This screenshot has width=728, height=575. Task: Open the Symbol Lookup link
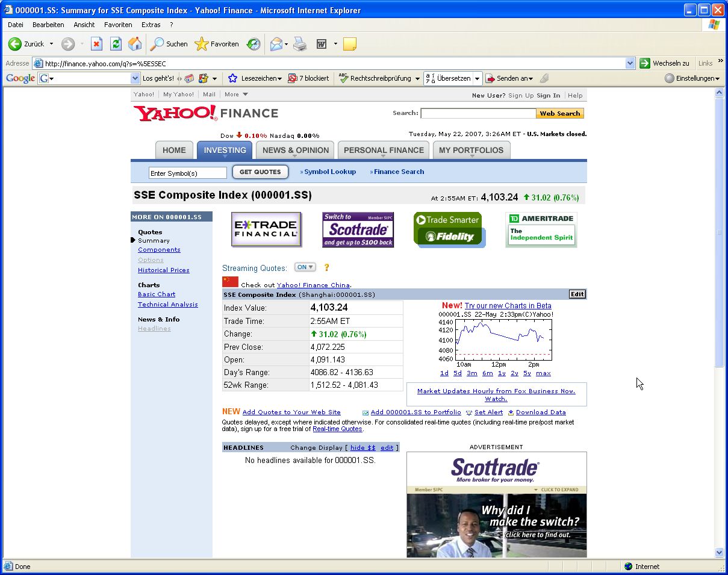(330, 172)
